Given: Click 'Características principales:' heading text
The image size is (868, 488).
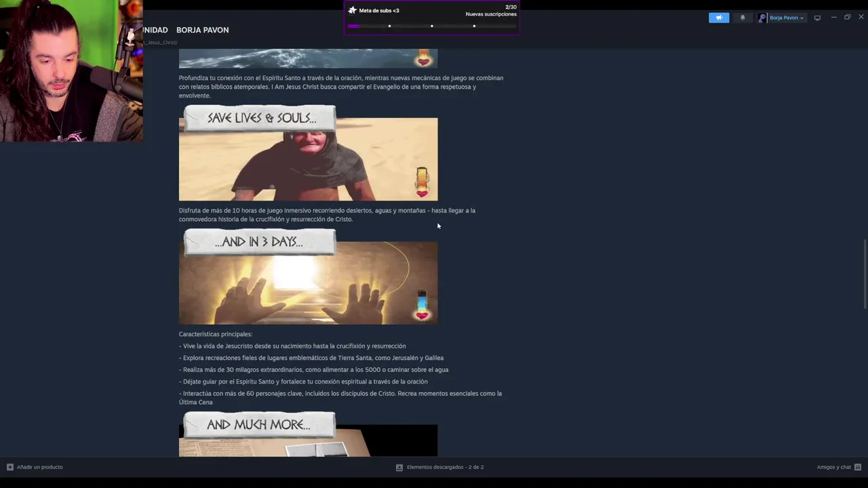Looking at the screenshot, I should pyautogui.click(x=215, y=334).
